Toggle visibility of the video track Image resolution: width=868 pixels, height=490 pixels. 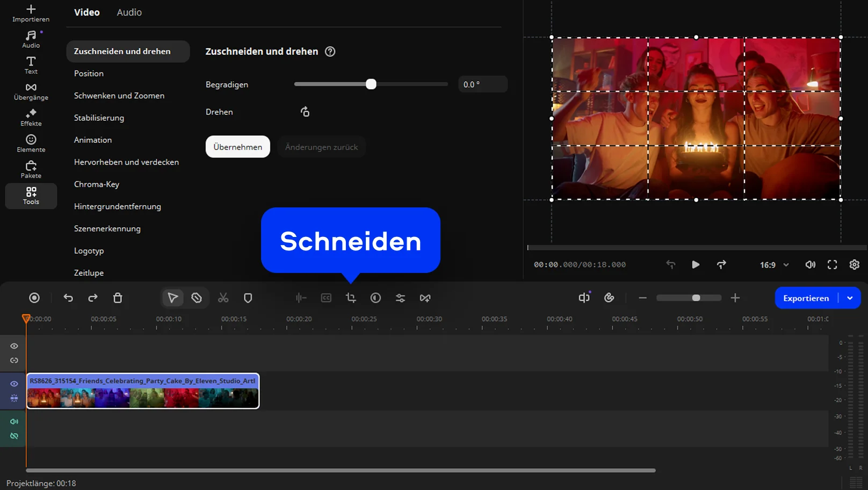pos(14,384)
